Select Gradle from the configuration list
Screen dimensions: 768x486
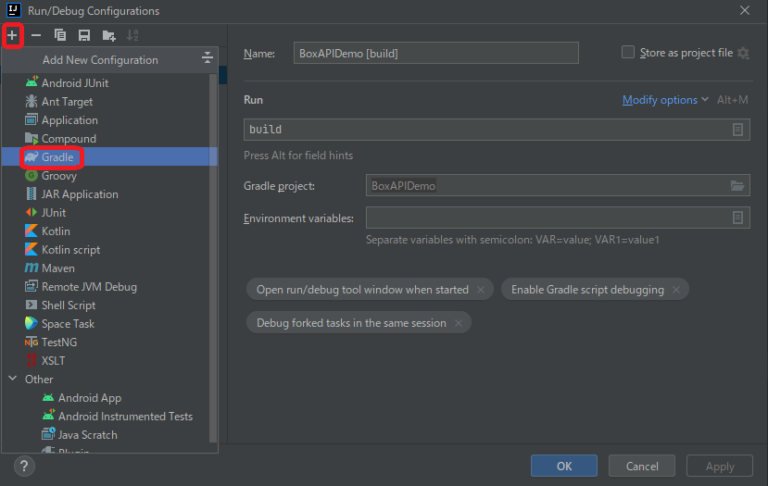click(x=58, y=157)
